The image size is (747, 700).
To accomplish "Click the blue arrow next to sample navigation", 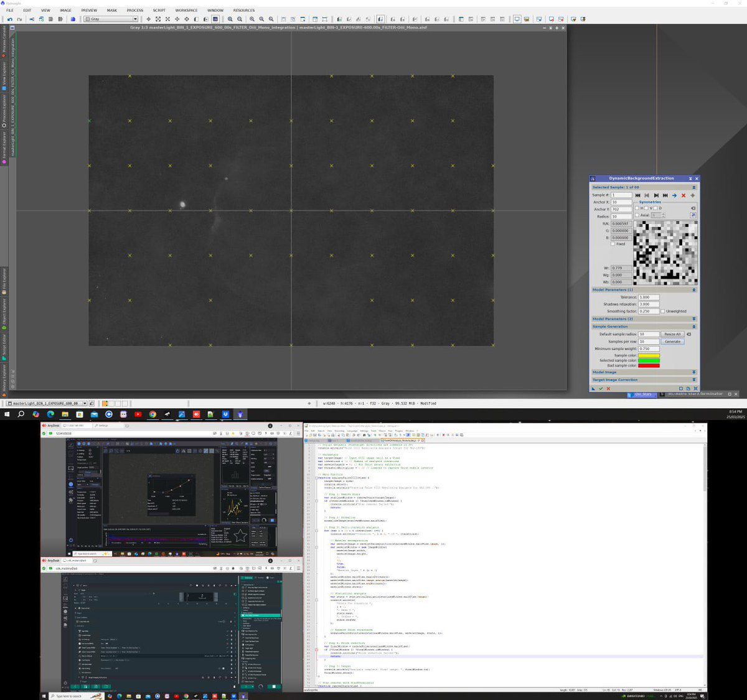I will coord(674,195).
